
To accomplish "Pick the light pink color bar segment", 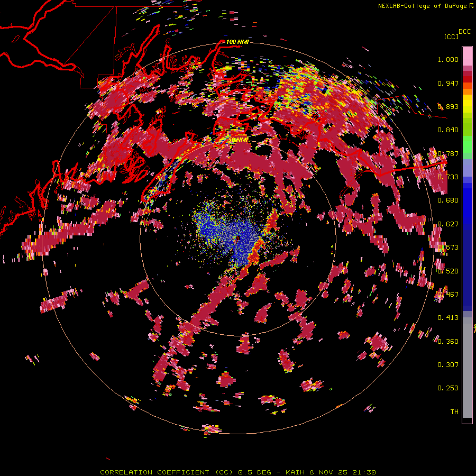I will 467,56.
